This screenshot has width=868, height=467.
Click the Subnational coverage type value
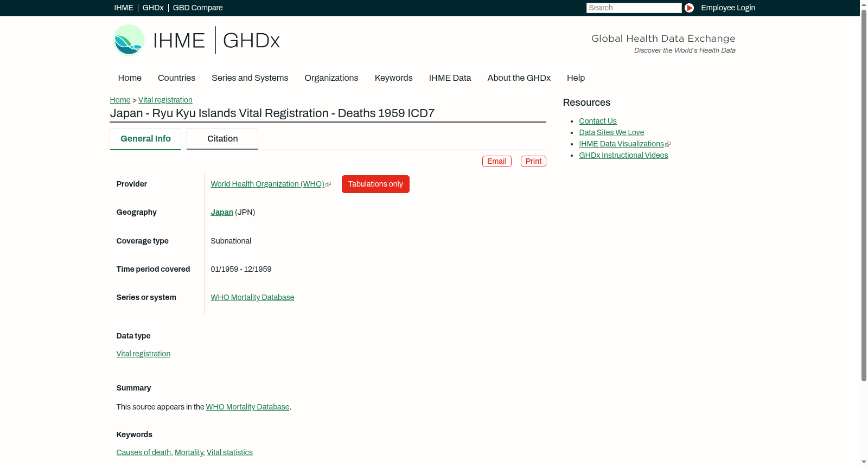(231, 241)
